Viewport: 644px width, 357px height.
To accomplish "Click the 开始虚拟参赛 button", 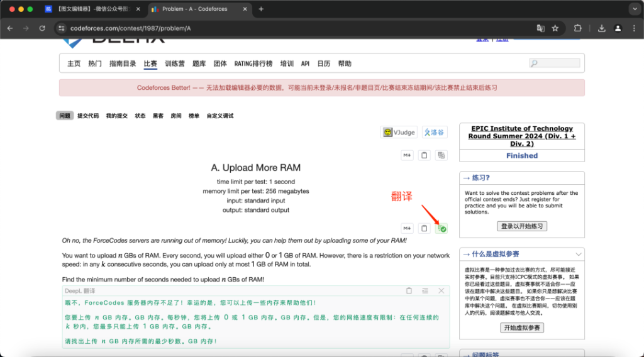I will pyautogui.click(x=521, y=327).
